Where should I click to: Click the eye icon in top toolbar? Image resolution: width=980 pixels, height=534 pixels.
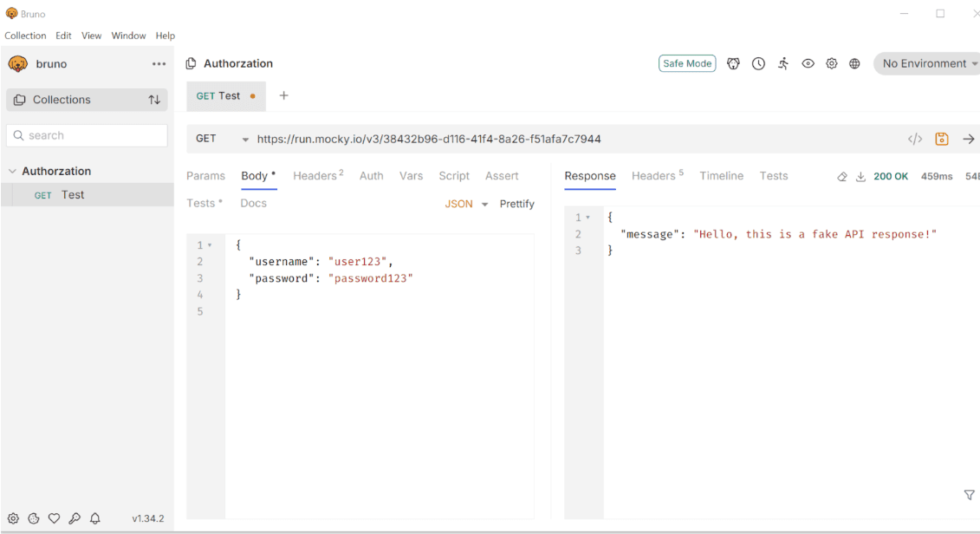(808, 64)
